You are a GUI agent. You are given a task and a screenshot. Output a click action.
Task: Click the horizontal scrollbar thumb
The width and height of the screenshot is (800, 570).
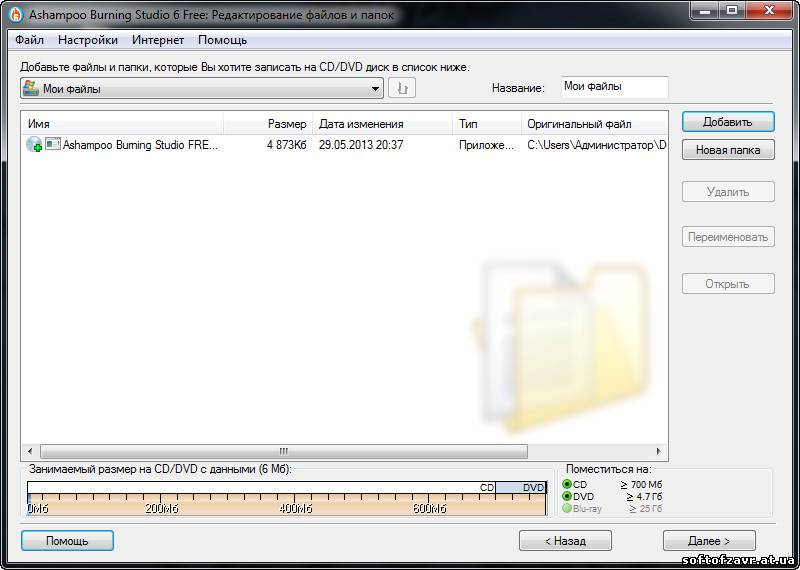pos(284,451)
